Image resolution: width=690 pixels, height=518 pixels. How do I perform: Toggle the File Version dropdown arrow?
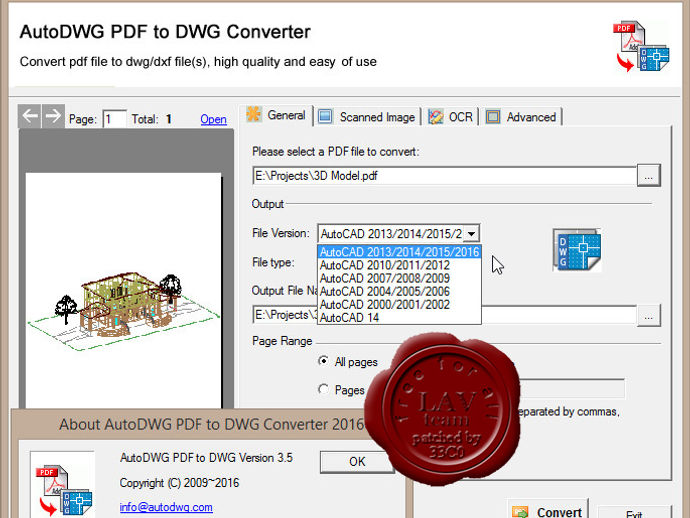pos(471,234)
